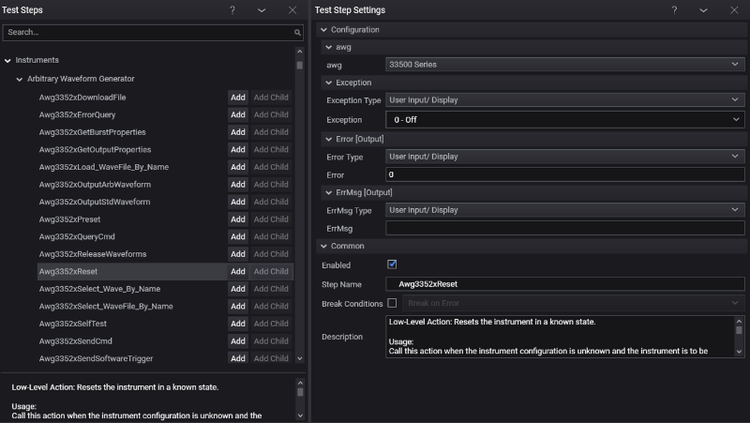Image resolution: width=750 pixels, height=423 pixels.
Task: Click the search magnifier icon in Test Steps
Action: tap(297, 33)
